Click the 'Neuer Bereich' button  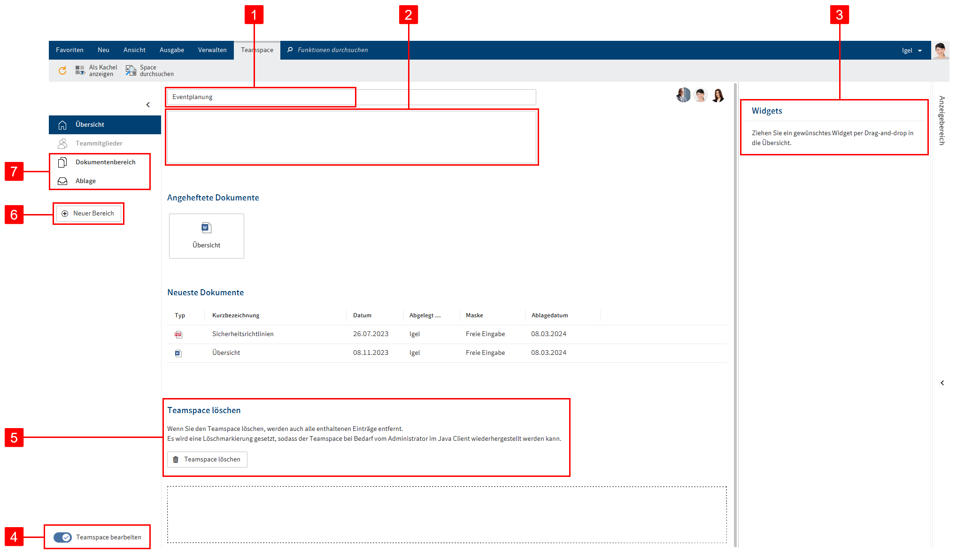coord(89,214)
